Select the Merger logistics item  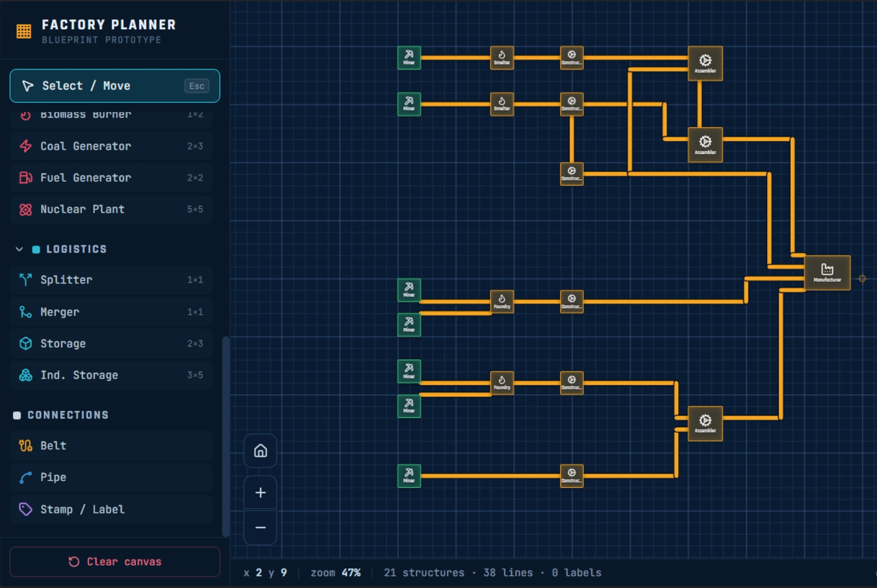pyautogui.click(x=111, y=312)
